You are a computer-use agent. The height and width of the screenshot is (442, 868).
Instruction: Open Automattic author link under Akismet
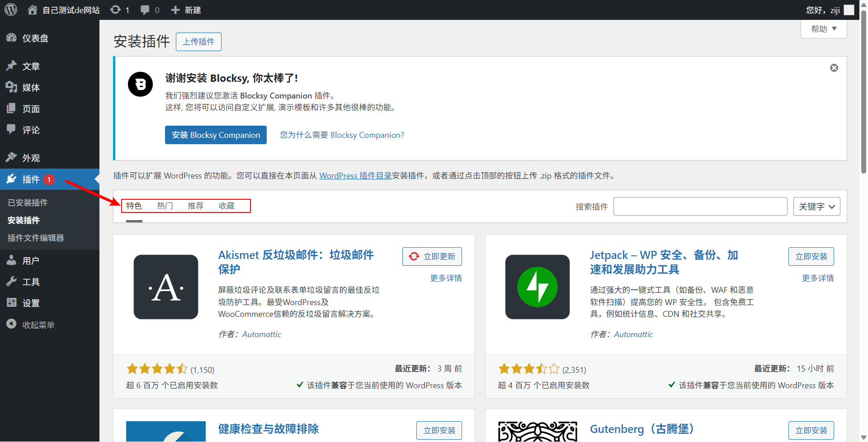tap(261, 334)
